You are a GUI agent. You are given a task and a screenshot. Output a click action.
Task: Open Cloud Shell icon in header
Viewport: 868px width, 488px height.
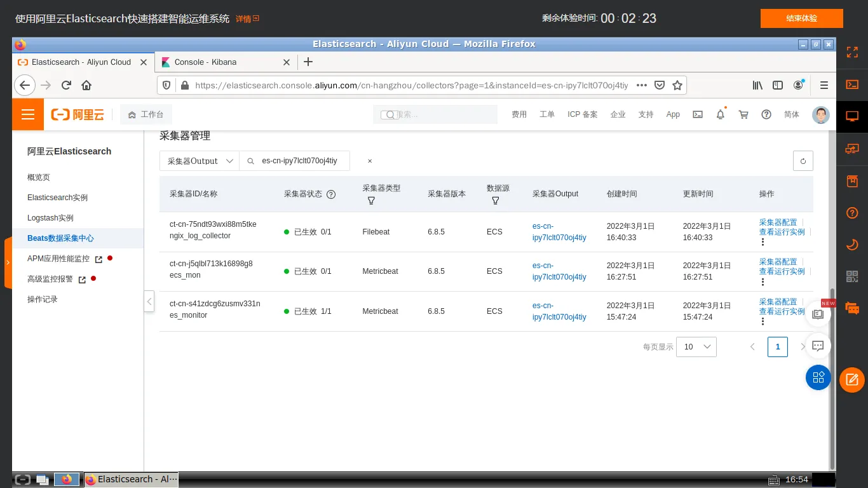click(698, 114)
